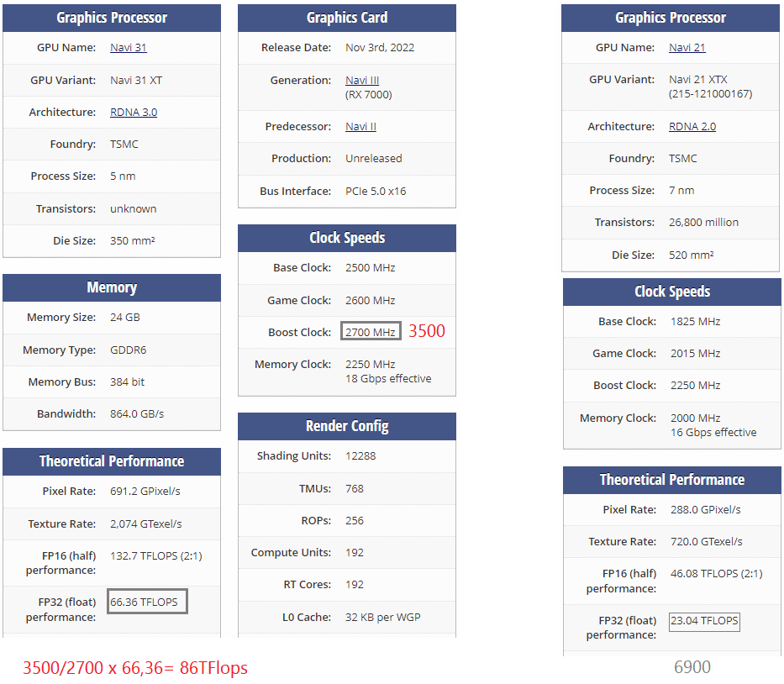Viewport: 784px width, 684px height.
Task: Click the Navi 31 XT variant text
Action: (x=136, y=80)
